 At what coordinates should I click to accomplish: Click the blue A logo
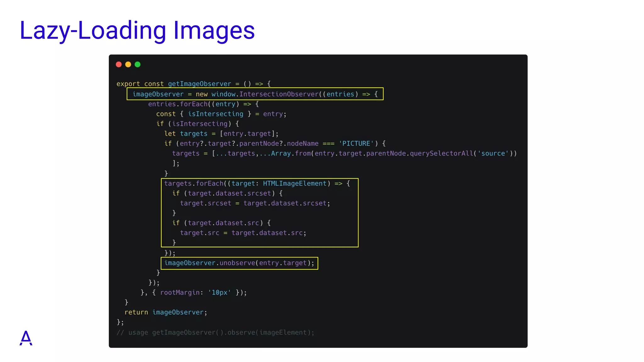click(26, 338)
